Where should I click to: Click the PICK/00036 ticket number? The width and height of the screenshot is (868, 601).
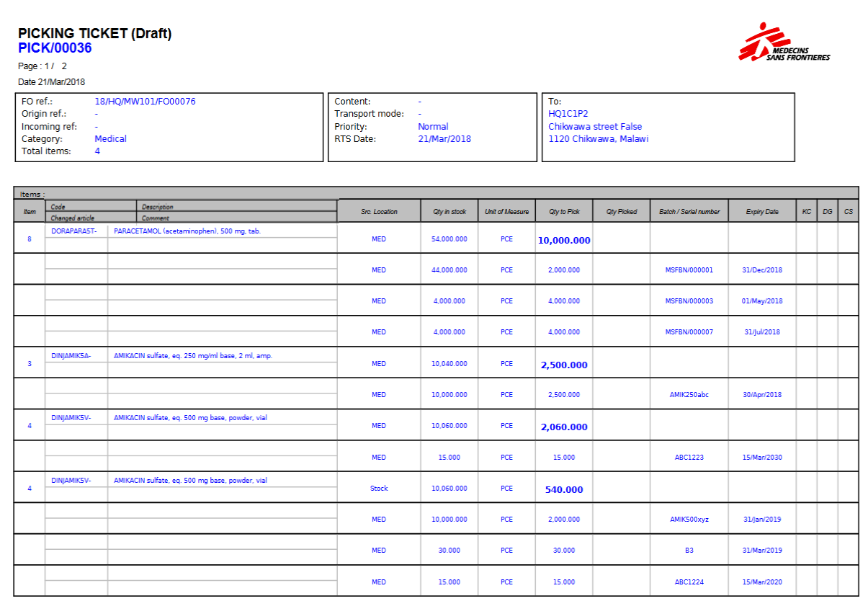(55, 48)
